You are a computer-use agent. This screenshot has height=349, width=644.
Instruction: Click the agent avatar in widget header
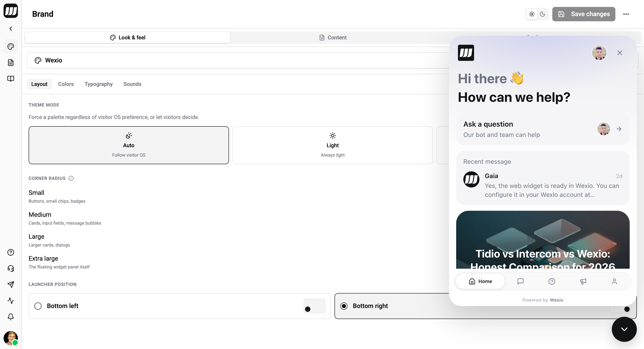[599, 53]
